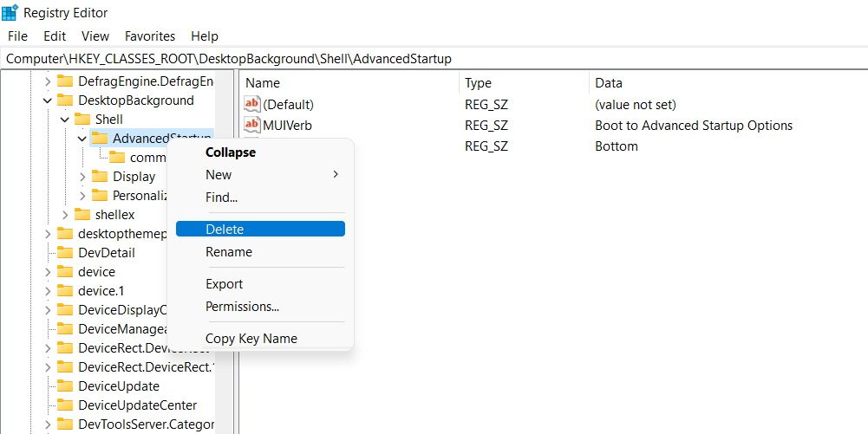Image resolution: width=868 pixels, height=434 pixels.
Task: Click the (Default) string value icon
Action: 252,105
